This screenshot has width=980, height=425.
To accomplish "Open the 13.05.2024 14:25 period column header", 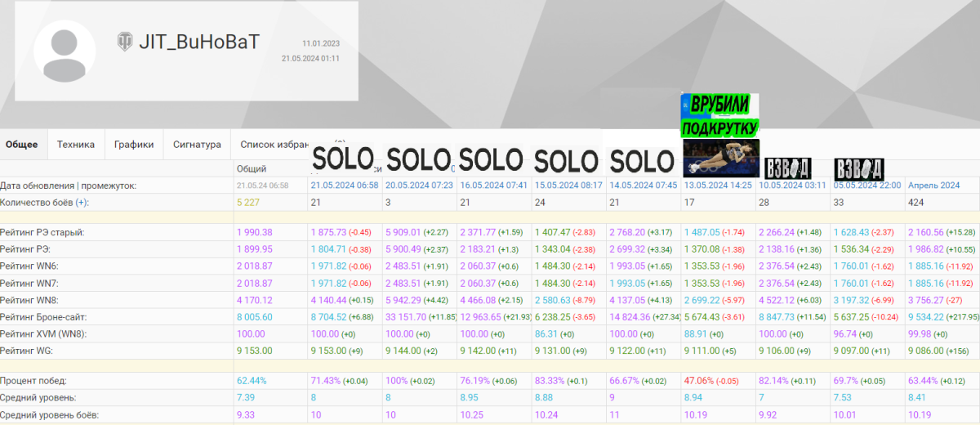I will click(717, 186).
